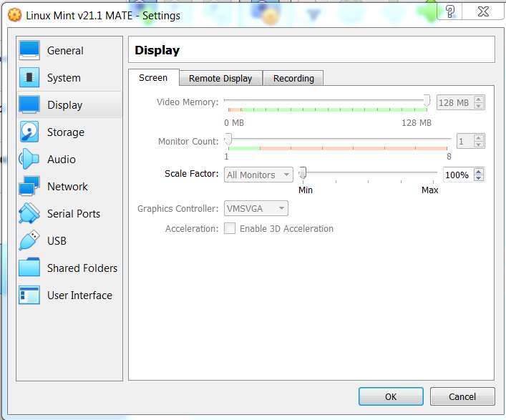
Task: Click the Video Memory slider handle
Action: coord(427,101)
